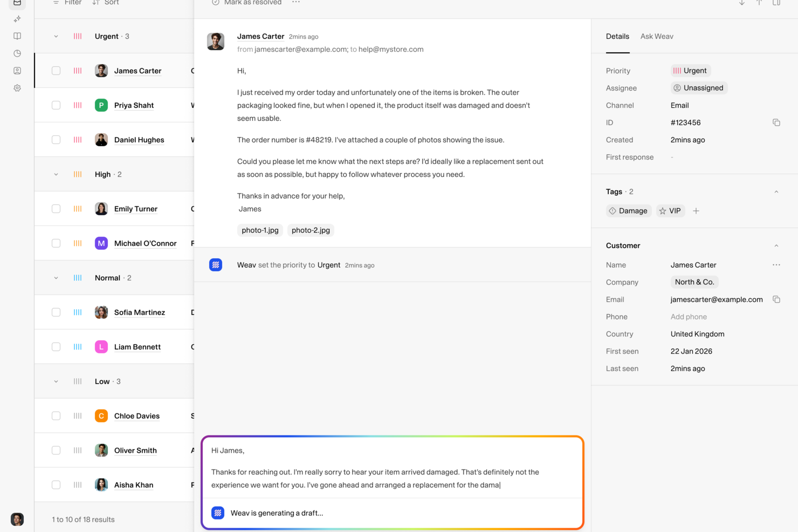The width and height of the screenshot is (798, 532).
Task: Collapse the High group chevron
Action: coord(56,174)
